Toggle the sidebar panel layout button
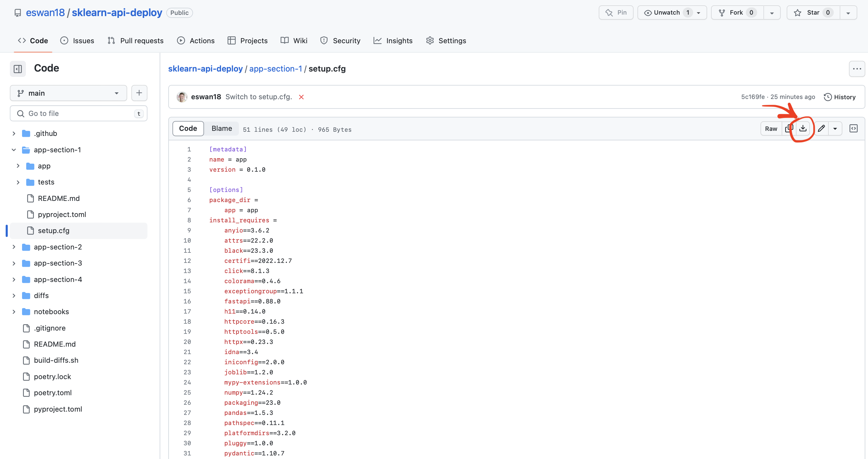This screenshot has width=868, height=459. [x=18, y=68]
